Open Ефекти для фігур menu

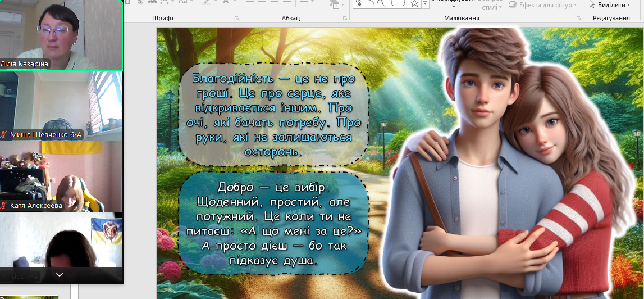[x=542, y=5]
